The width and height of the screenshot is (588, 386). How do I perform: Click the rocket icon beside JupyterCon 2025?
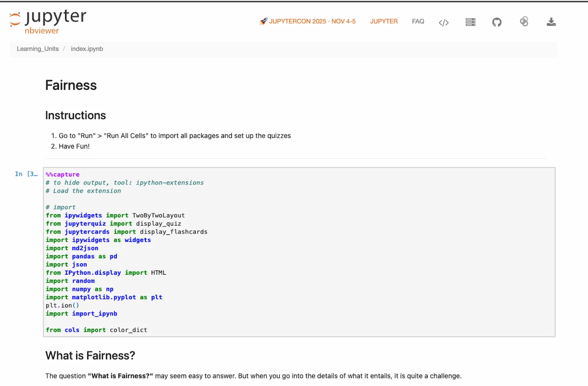tap(264, 21)
